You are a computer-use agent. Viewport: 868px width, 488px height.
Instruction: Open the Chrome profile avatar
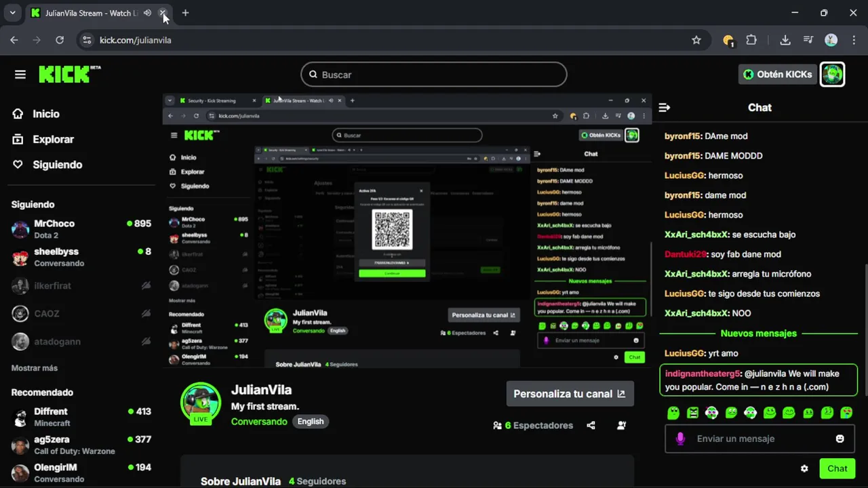[x=831, y=40]
